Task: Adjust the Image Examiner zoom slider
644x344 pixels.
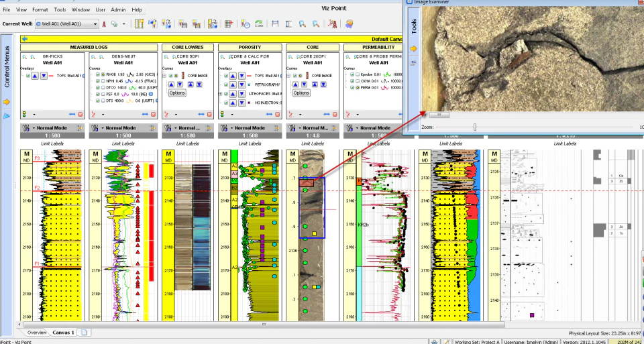Action: tap(475, 127)
